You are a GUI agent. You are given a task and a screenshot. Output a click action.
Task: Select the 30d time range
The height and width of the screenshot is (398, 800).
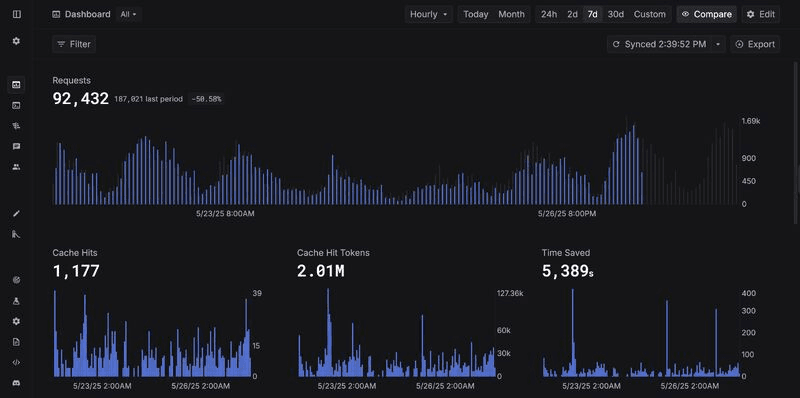click(616, 14)
